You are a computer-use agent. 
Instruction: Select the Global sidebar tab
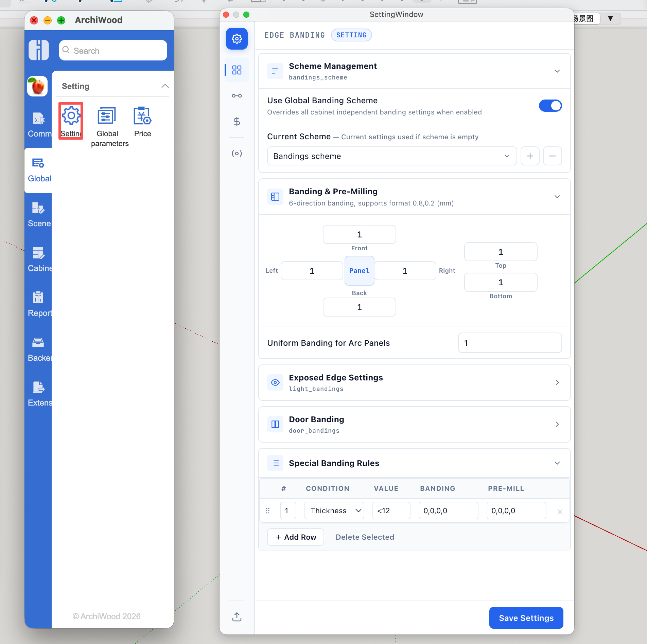(39, 170)
